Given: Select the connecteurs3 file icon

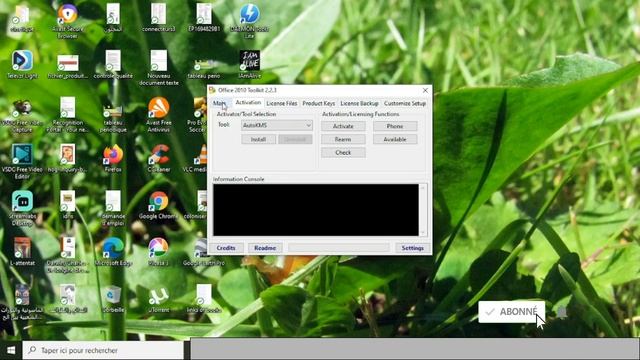Looking at the screenshot, I should (159, 17).
